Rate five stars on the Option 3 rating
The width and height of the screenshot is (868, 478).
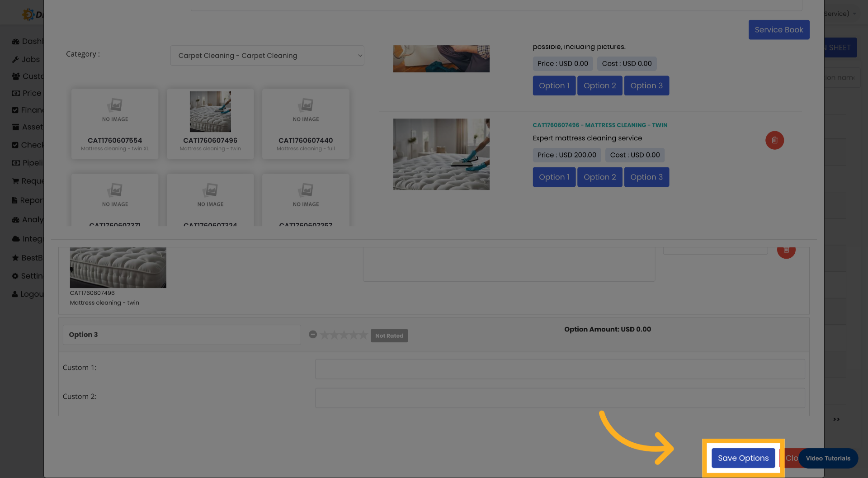[364, 335]
